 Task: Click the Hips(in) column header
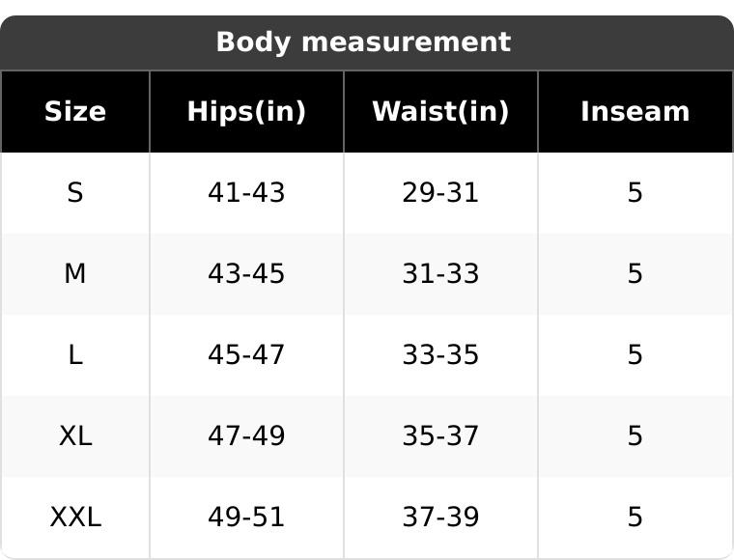coord(246,112)
